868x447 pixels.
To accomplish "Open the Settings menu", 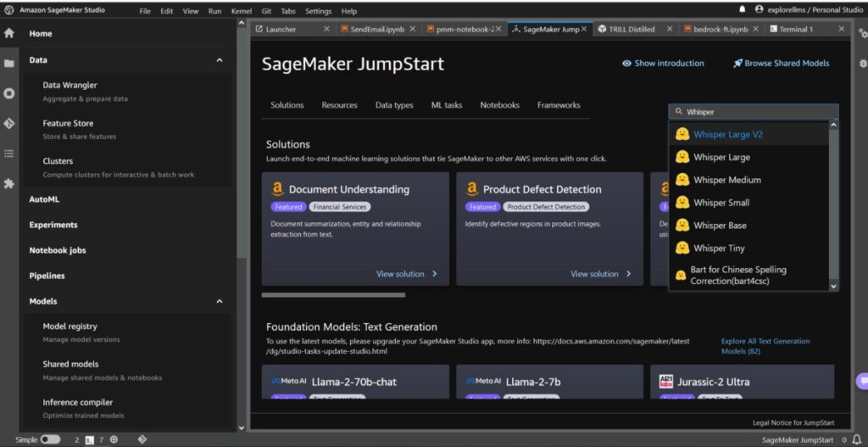I will [319, 11].
